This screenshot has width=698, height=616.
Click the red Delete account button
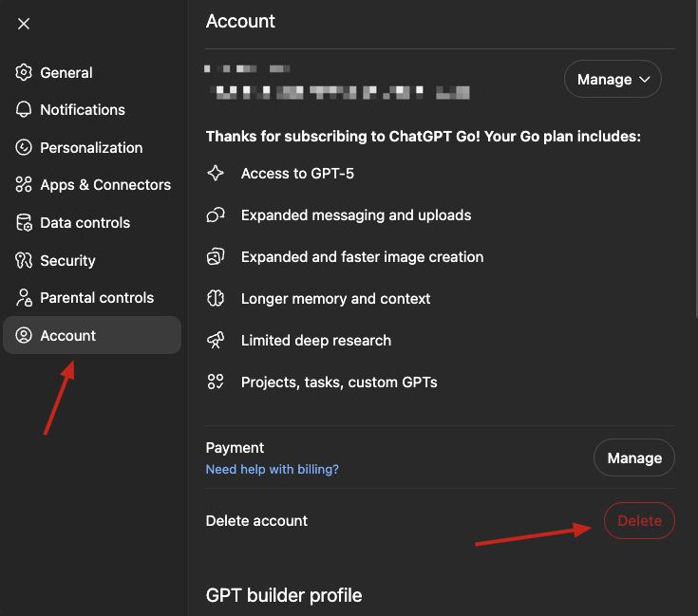(x=640, y=520)
